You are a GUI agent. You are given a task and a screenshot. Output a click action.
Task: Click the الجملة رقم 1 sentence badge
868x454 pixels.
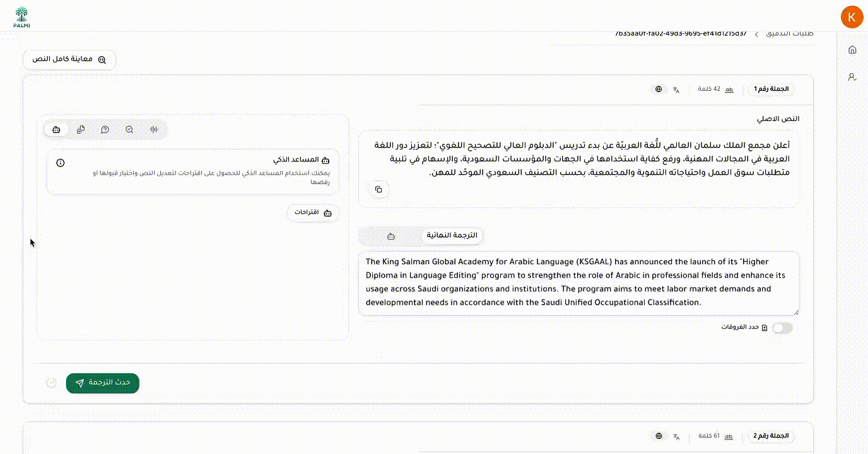coord(771,90)
